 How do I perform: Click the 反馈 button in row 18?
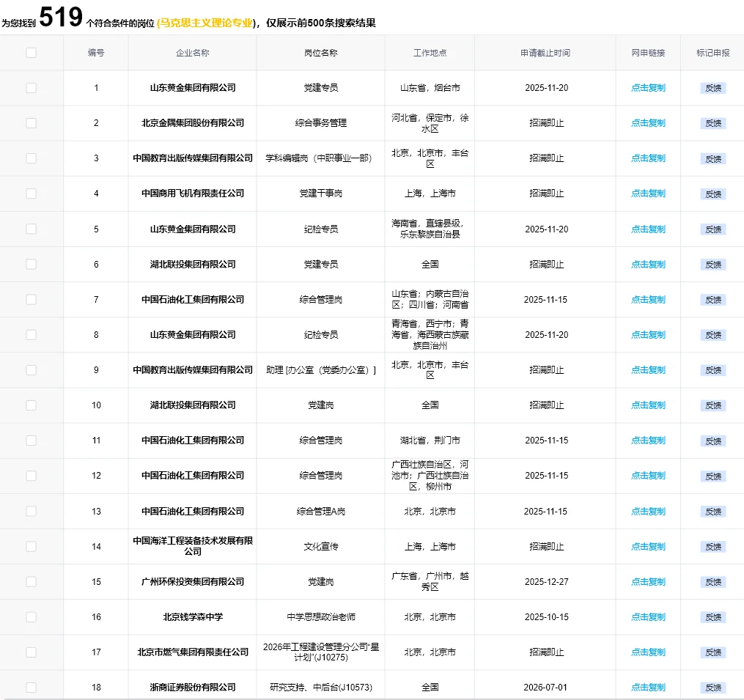click(713, 688)
